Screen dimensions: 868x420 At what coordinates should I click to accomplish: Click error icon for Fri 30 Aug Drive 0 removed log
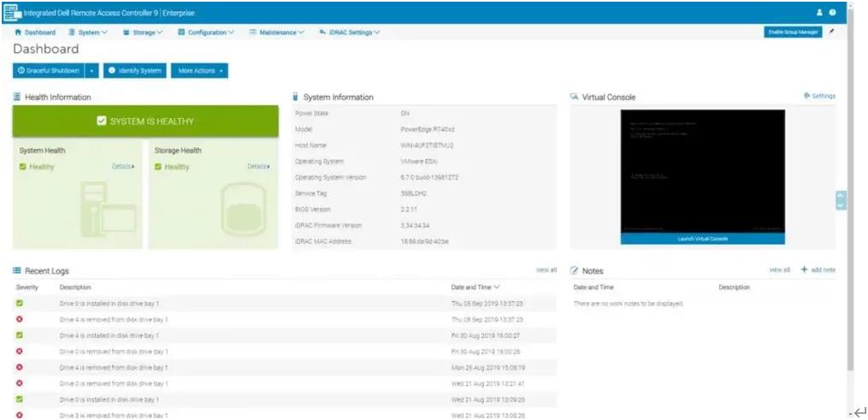20,351
